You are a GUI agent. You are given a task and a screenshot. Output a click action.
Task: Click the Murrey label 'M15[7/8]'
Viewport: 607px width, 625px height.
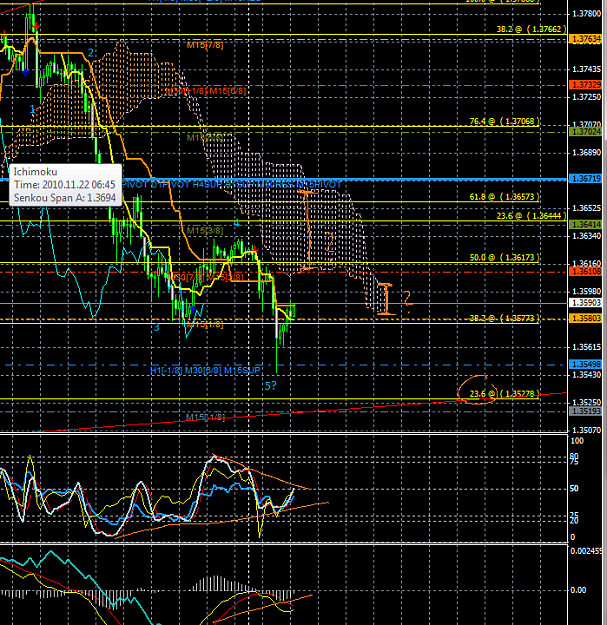(205, 45)
